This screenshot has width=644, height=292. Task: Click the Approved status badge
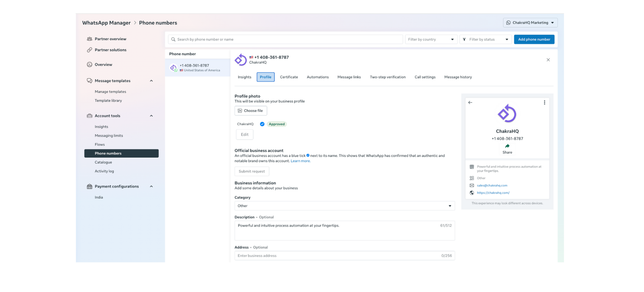tap(277, 124)
